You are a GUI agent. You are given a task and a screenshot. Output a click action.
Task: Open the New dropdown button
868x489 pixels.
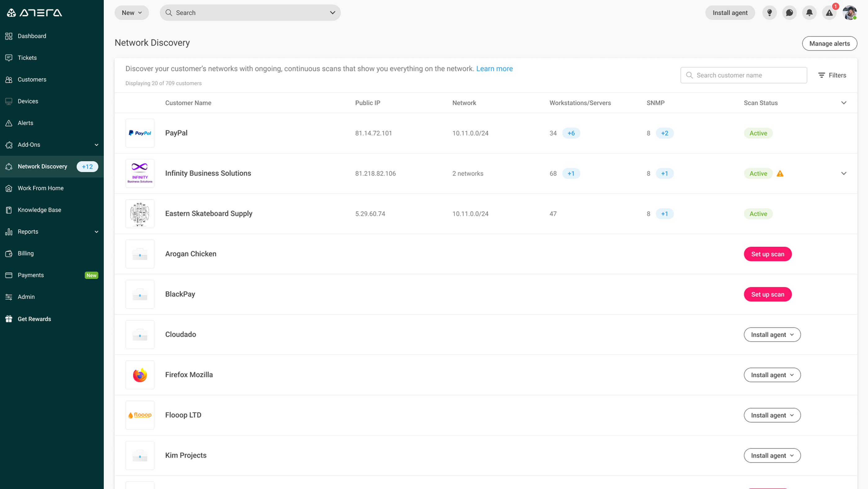coord(132,13)
